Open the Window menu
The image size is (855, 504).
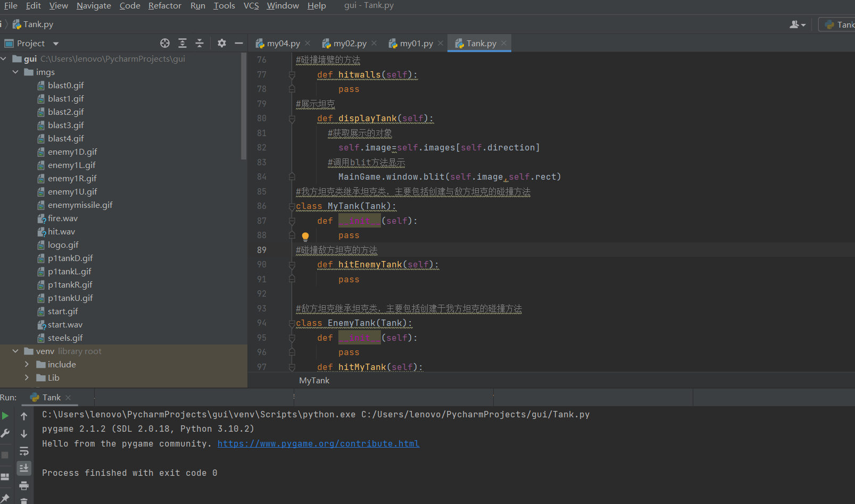click(x=283, y=5)
